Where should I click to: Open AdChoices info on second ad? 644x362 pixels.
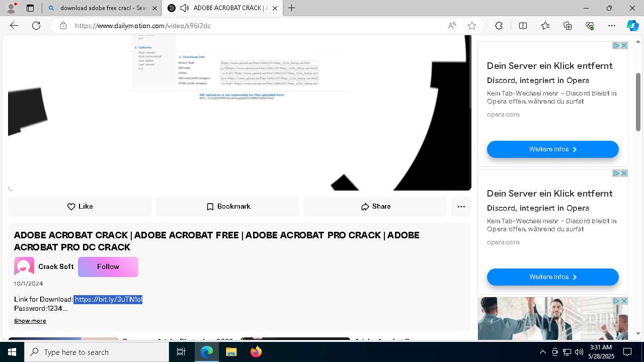(x=616, y=173)
